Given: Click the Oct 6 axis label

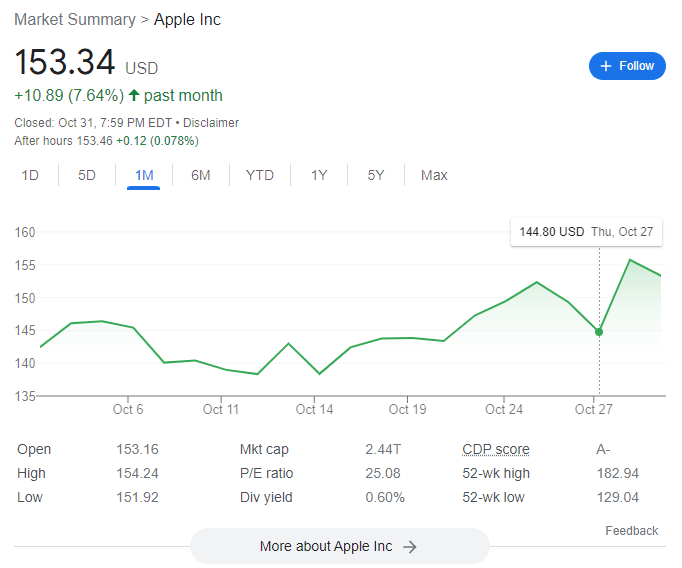Looking at the screenshot, I should tap(128, 409).
